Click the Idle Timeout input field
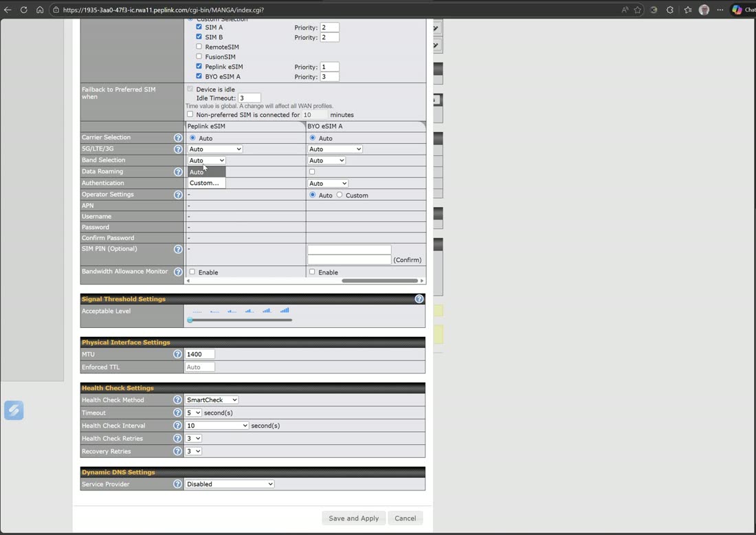 (249, 98)
